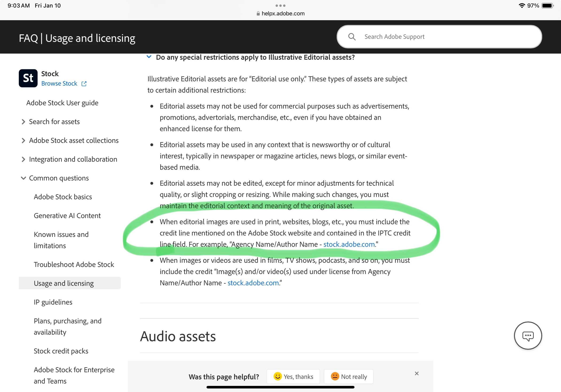Click the Search Adobe Support field
561x392 pixels.
[x=440, y=37]
